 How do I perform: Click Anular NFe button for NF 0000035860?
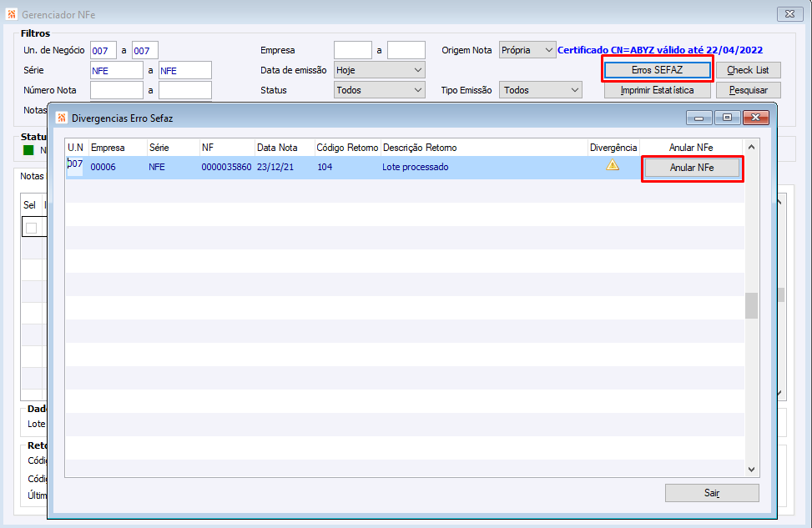[x=692, y=168]
